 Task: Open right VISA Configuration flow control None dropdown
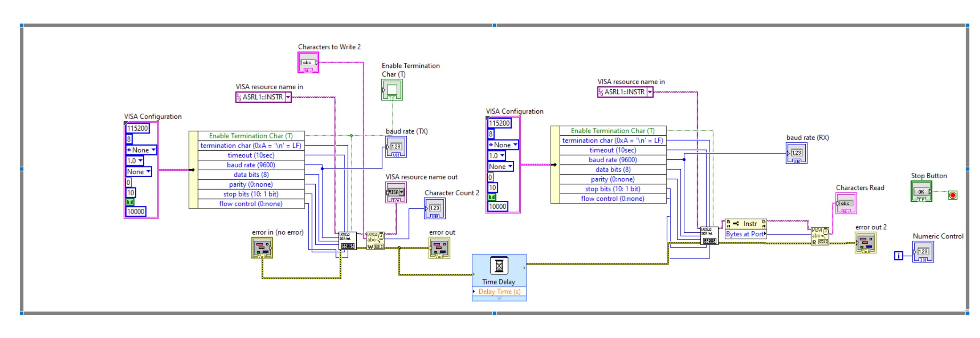(x=510, y=167)
